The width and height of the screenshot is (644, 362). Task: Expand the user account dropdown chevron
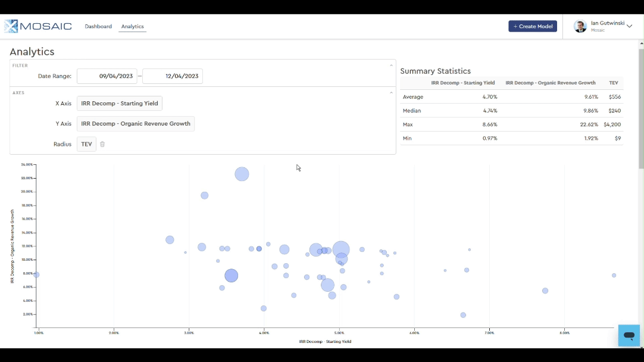(630, 26)
